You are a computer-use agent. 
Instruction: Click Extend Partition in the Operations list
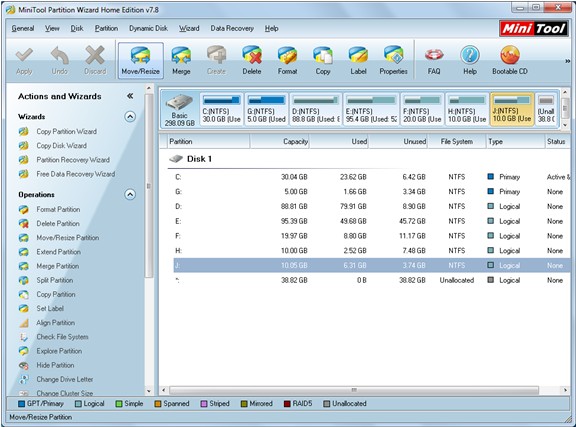coord(58,252)
